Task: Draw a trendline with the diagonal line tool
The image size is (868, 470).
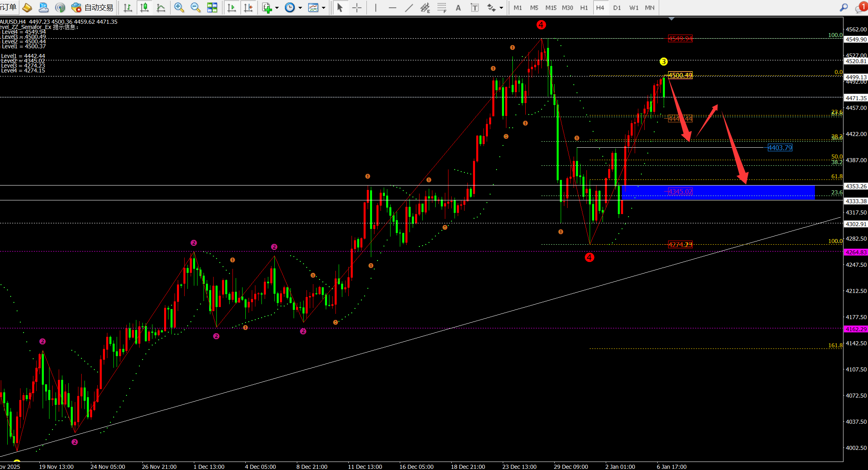Action: coord(409,8)
